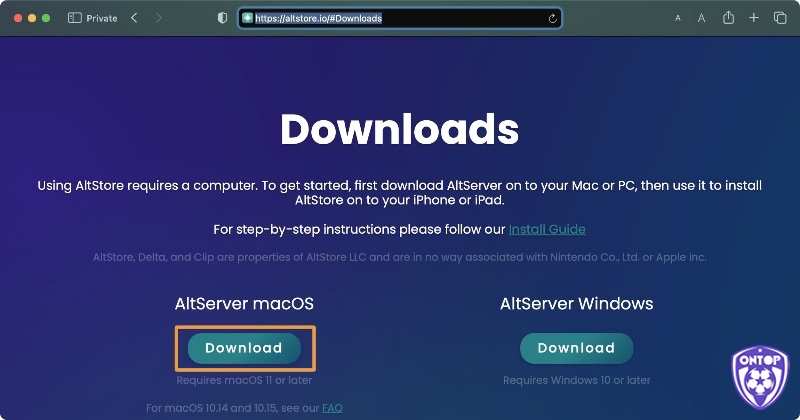Go forward with the right chevron
Image resolution: width=800 pixels, height=420 pixels.
(x=159, y=18)
